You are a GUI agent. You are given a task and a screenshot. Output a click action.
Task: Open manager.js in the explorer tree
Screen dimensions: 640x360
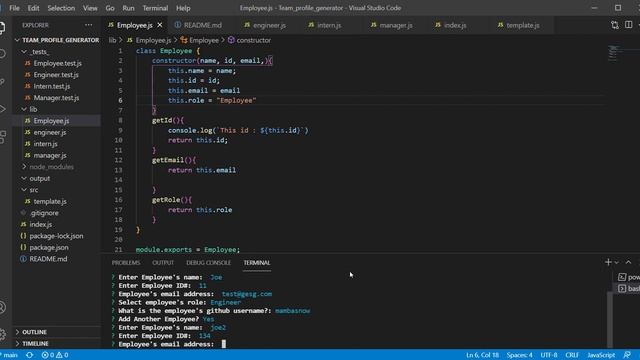[50, 156]
